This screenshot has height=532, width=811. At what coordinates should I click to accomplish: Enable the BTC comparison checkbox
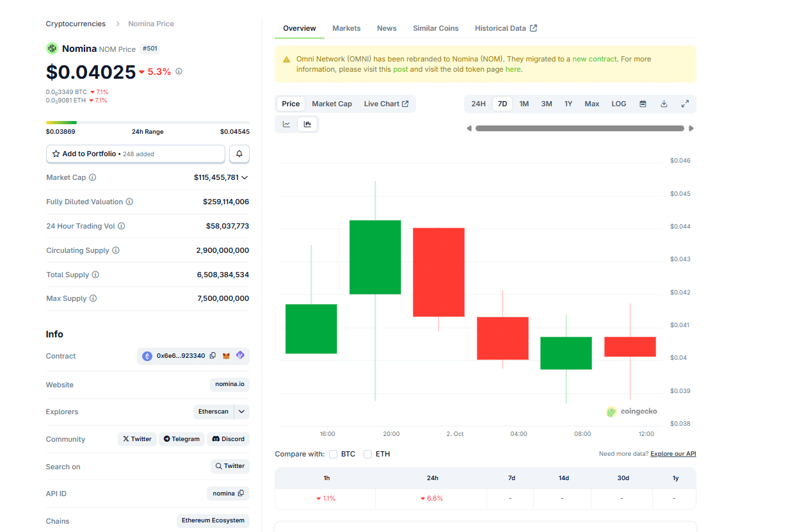(333, 453)
